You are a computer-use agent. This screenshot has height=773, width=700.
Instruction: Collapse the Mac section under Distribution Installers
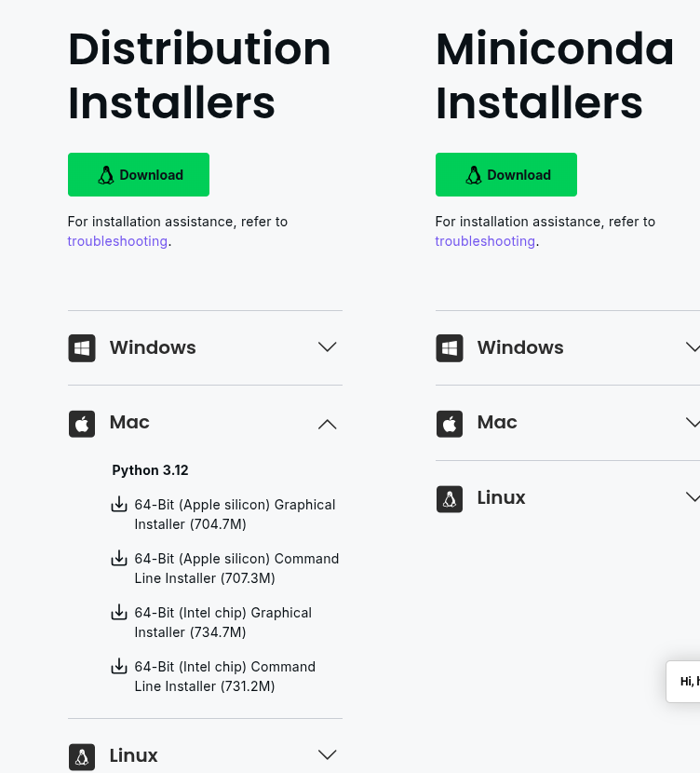point(327,425)
